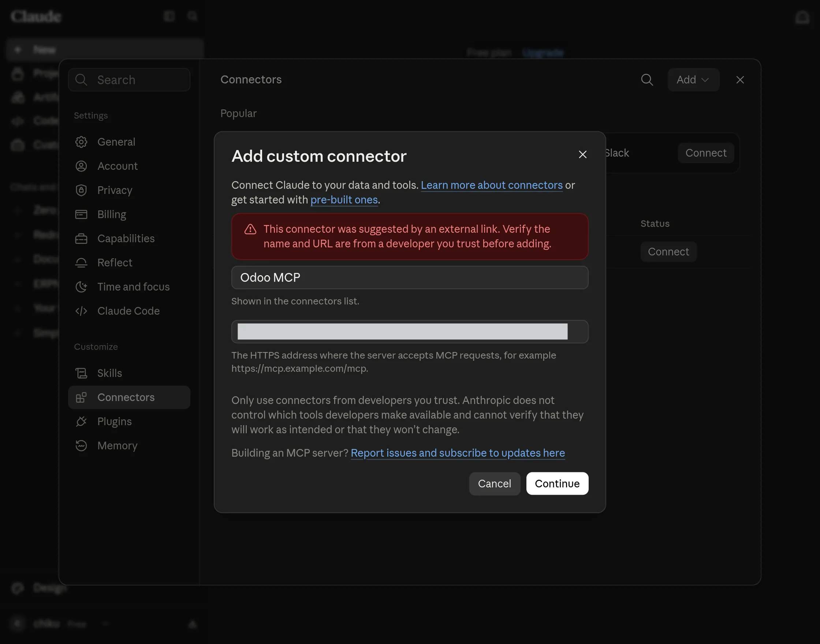Click the Account person icon
The height and width of the screenshot is (644, 820).
(x=81, y=166)
